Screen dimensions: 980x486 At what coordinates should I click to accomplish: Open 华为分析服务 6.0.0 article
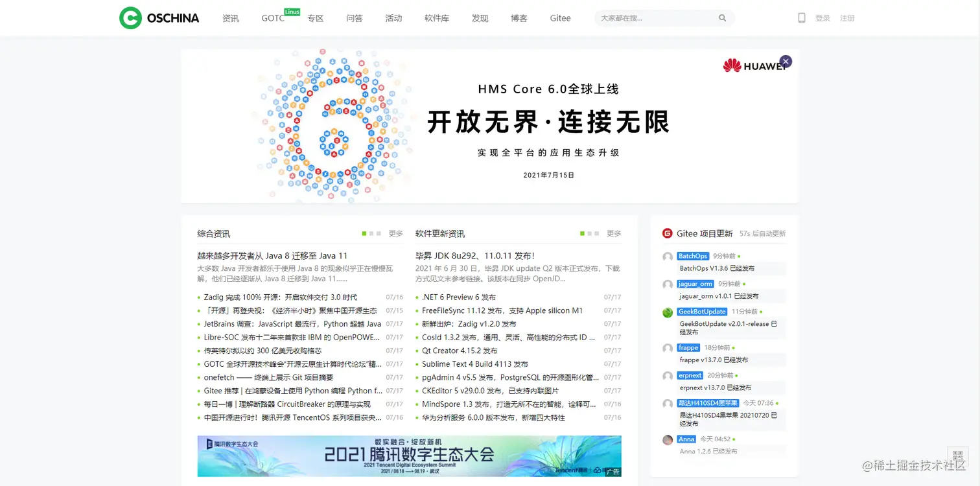[x=493, y=418]
